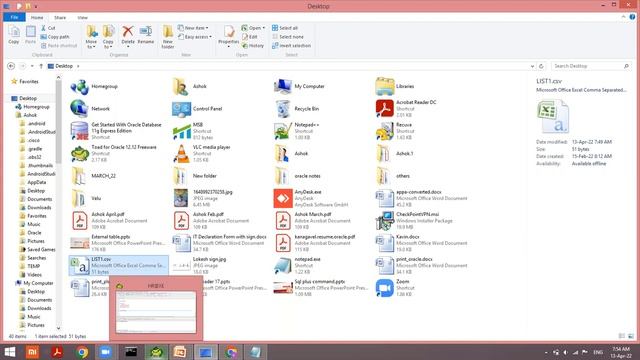Click Edit in the Open group
Image resolution: width=640 pixels, height=360 pixels.
tap(249, 37)
